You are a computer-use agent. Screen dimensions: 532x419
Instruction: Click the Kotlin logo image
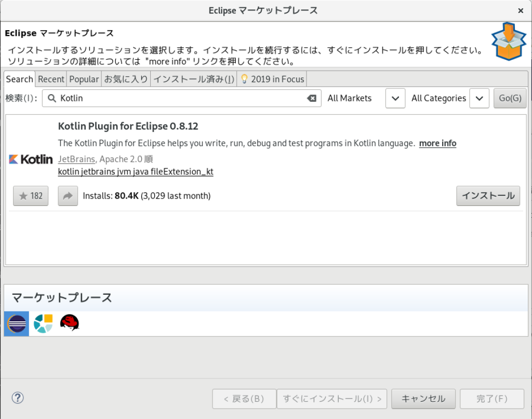(31, 159)
